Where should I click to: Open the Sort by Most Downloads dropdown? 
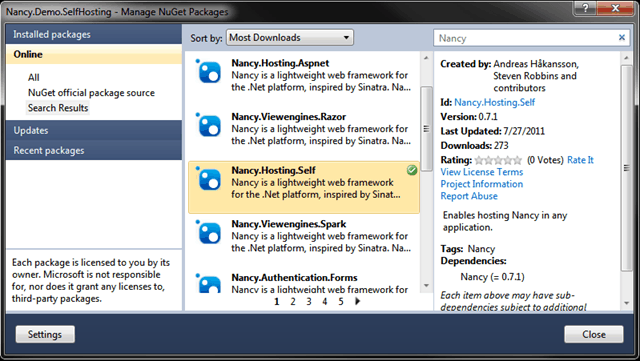click(290, 38)
